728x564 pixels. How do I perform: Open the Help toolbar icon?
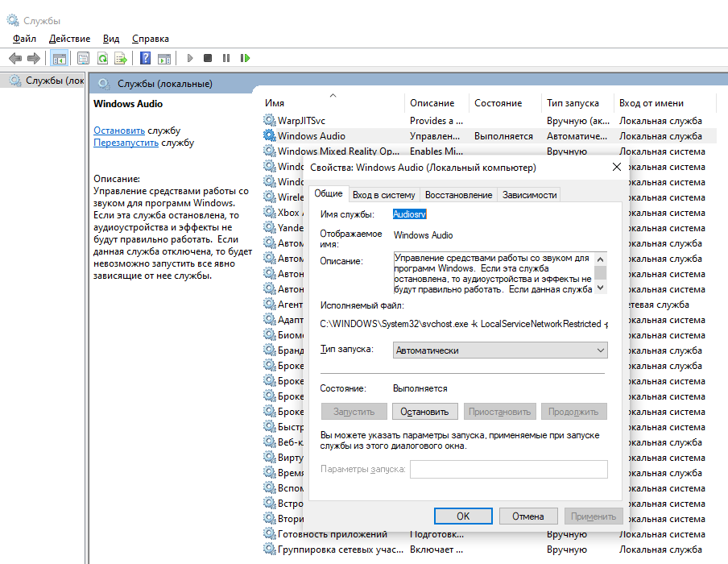click(145, 58)
